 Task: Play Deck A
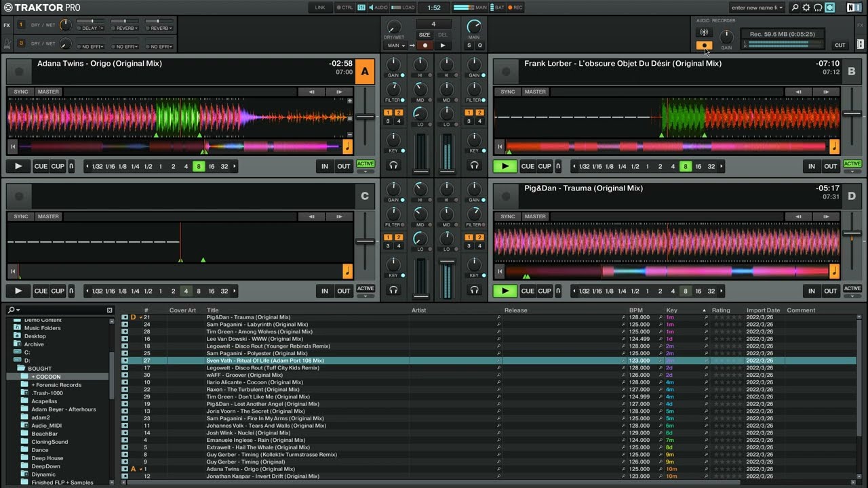[18, 166]
